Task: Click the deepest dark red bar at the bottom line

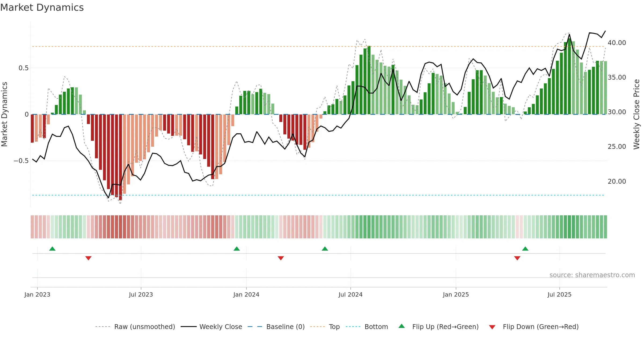Action: [x=120, y=157]
